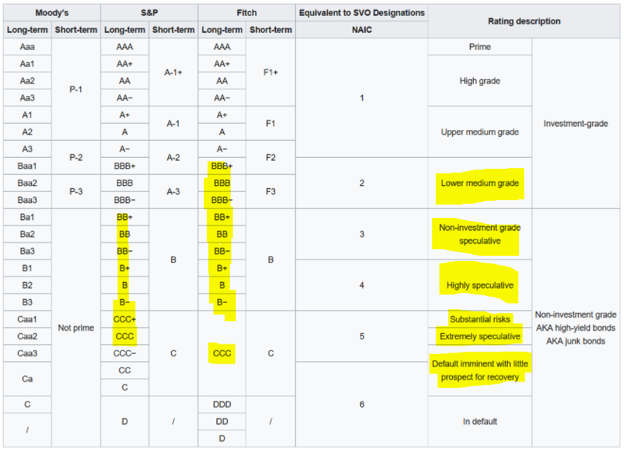Click the CC cell in S&P

125,370
